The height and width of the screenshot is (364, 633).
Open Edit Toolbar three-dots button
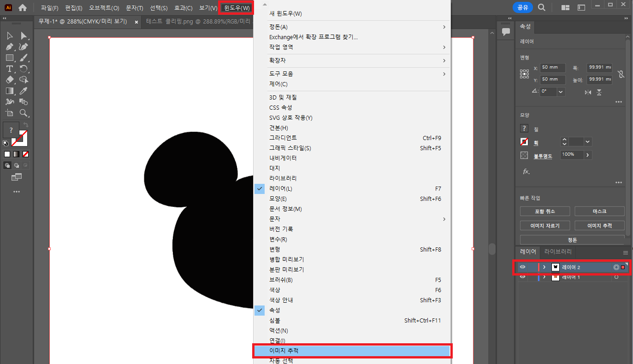17,191
